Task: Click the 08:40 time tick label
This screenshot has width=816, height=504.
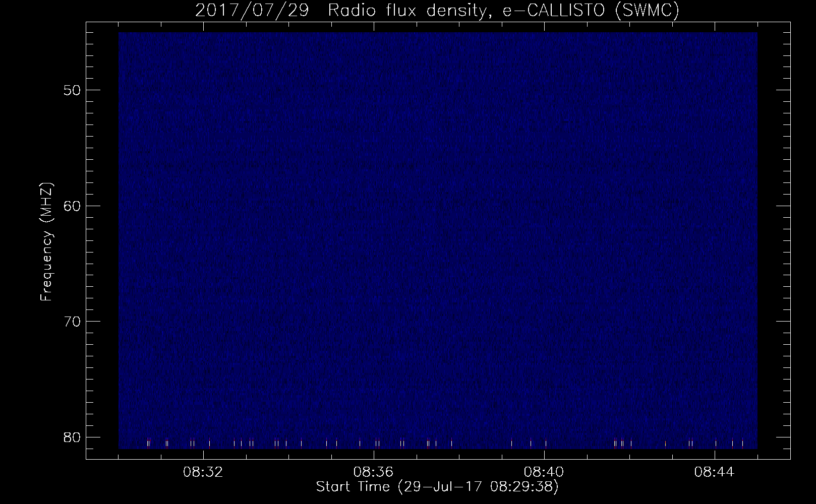Action: [x=544, y=472]
